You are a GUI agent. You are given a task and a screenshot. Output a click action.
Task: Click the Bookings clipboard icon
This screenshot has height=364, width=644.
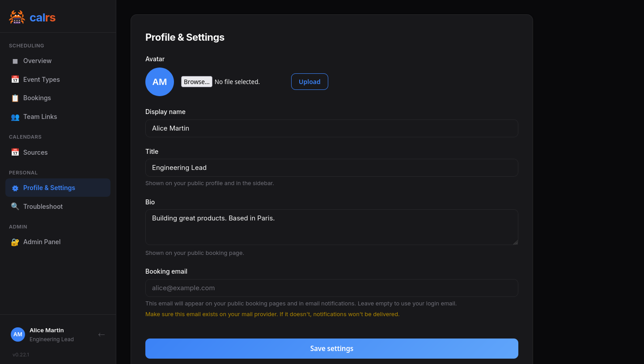[15, 98]
